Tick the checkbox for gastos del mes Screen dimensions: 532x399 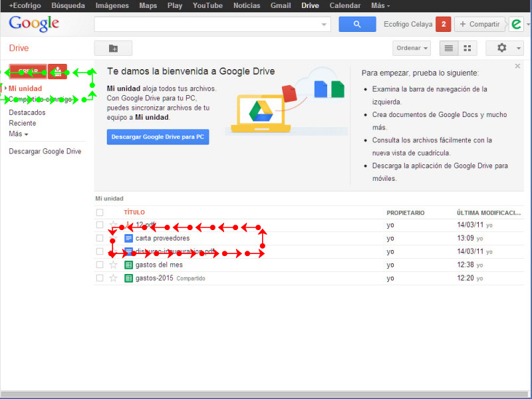[99, 265]
